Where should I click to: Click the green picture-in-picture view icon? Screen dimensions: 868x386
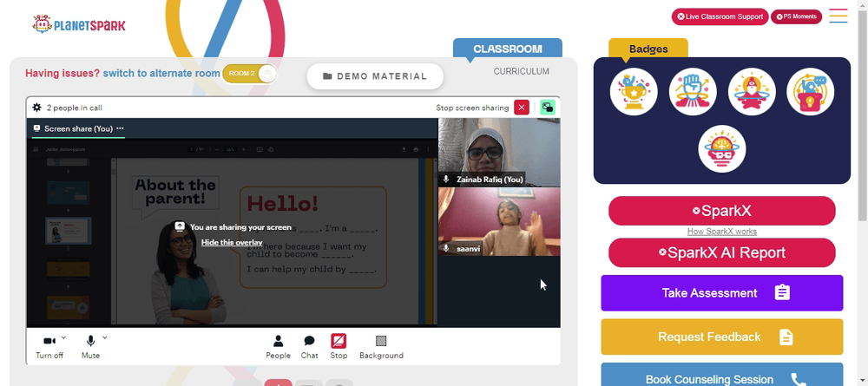pyautogui.click(x=548, y=108)
